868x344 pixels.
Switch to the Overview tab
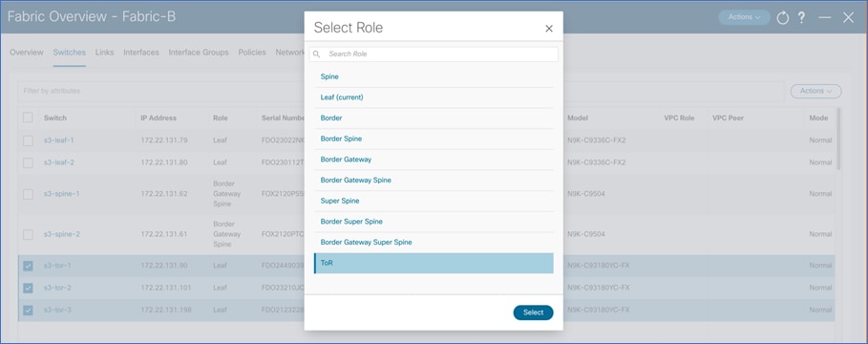click(27, 52)
